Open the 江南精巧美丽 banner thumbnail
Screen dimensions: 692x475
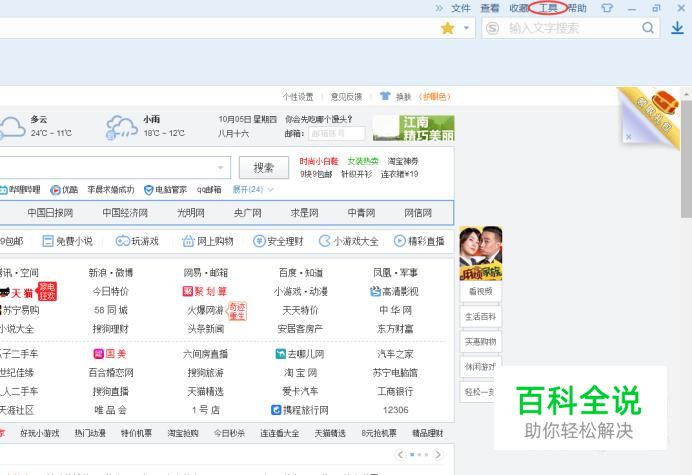pos(414,128)
